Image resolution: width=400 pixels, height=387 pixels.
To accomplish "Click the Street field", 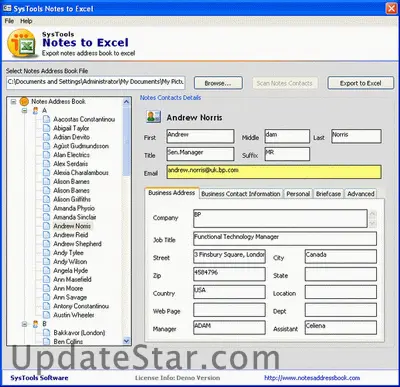I will (x=229, y=256).
